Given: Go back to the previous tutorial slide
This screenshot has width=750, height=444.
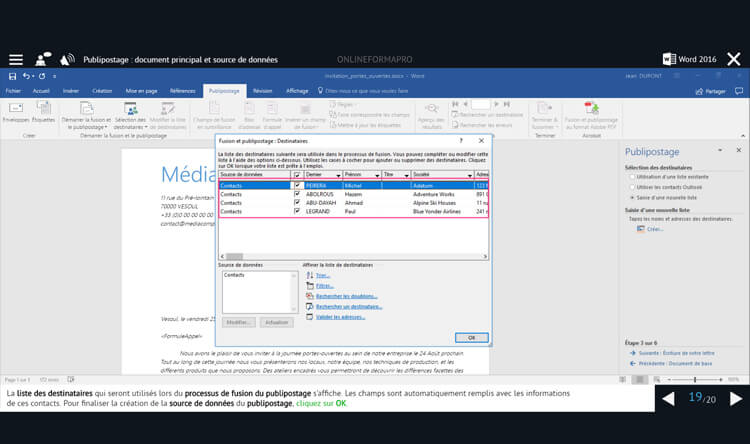Looking at the screenshot, I should pos(668,399).
